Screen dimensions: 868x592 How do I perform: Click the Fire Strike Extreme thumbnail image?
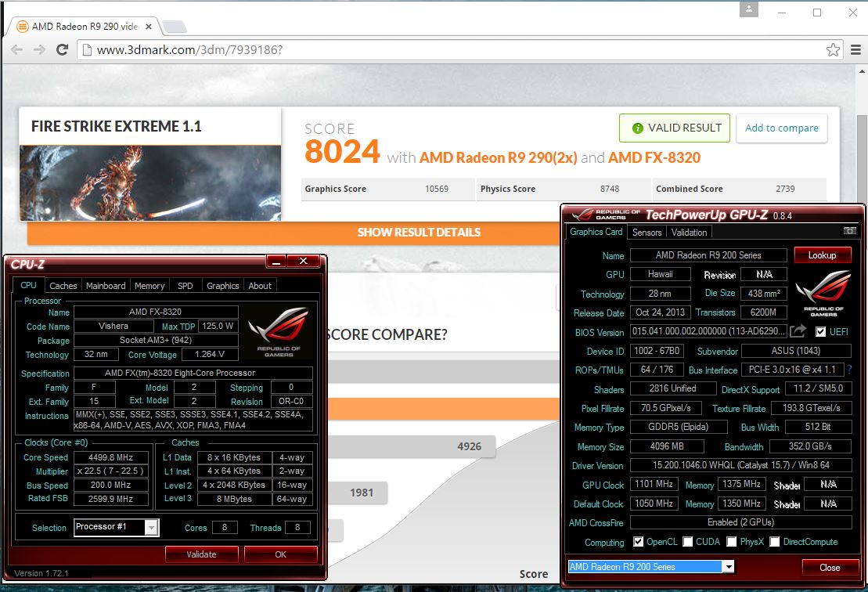[x=150, y=182]
